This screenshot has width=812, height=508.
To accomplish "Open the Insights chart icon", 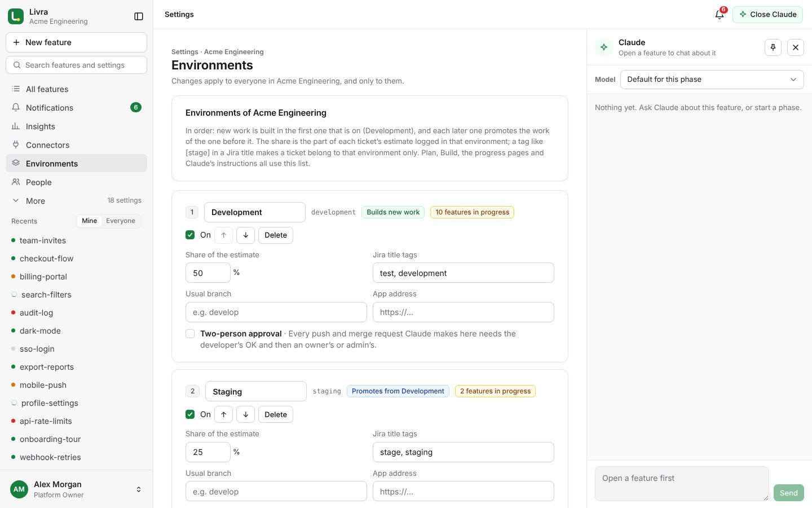I will 16,126.
